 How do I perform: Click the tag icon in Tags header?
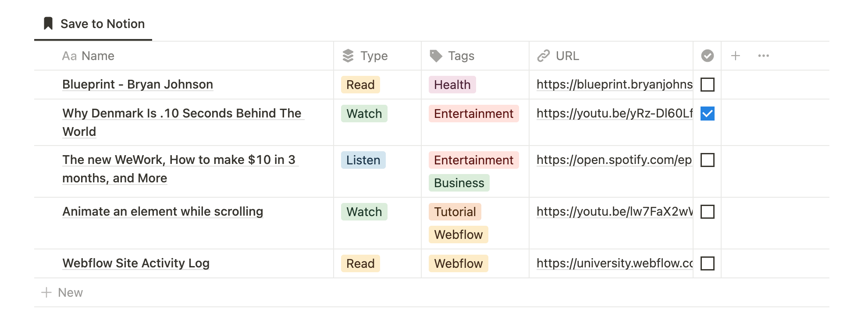(x=436, y=56)
